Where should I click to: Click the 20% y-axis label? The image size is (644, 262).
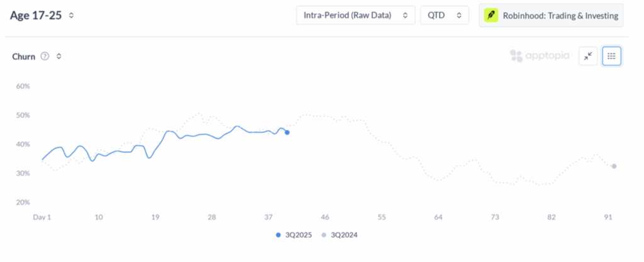[x=23, y=202]
